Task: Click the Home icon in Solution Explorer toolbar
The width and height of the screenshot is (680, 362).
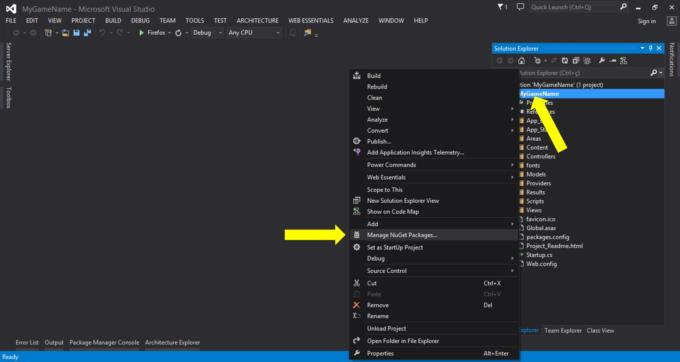Action: [522, 61]
